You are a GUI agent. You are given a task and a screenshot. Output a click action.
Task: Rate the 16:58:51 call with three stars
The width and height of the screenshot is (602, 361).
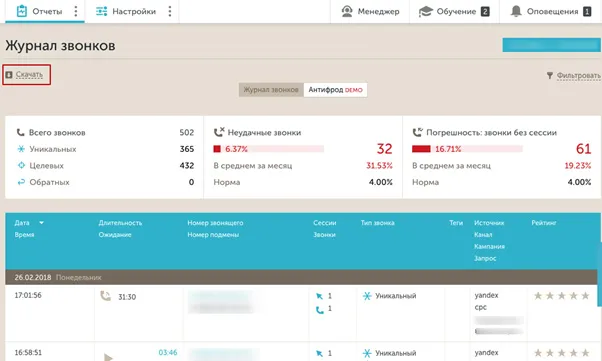561,353
